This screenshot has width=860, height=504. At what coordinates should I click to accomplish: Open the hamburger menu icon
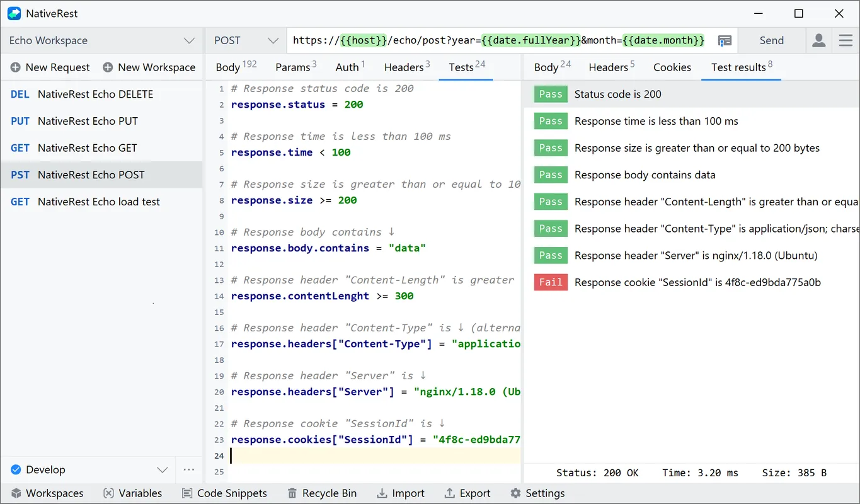pos(846,40)
